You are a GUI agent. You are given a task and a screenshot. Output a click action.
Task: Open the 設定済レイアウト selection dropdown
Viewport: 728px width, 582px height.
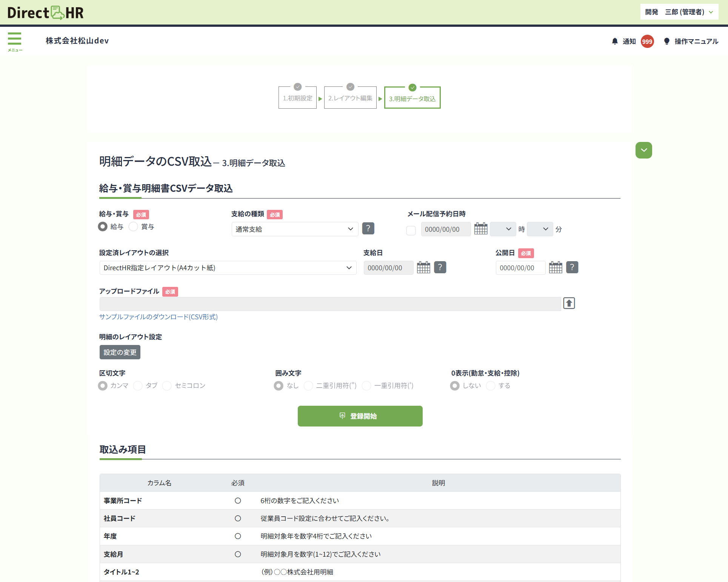tap(228, 268)
